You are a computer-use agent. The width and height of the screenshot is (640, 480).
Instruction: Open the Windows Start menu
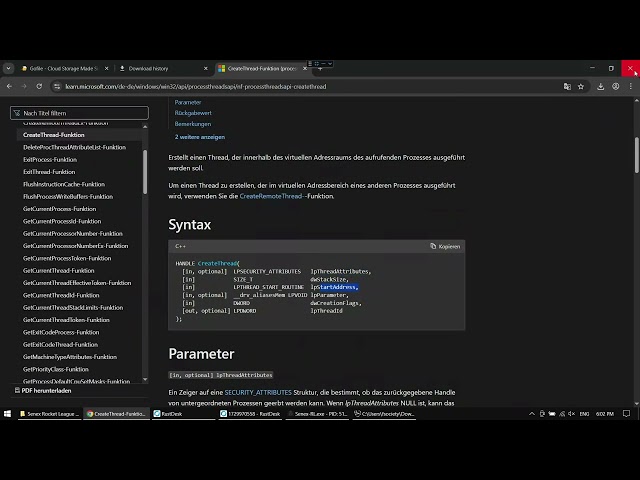pyautogui.click(x=7, y=413)
